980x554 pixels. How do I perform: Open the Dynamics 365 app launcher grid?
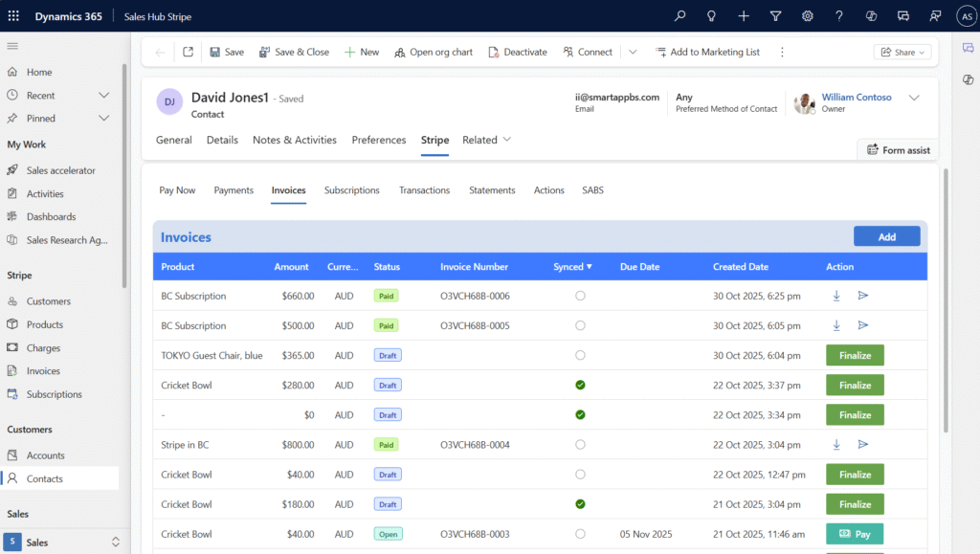(13, 16)
